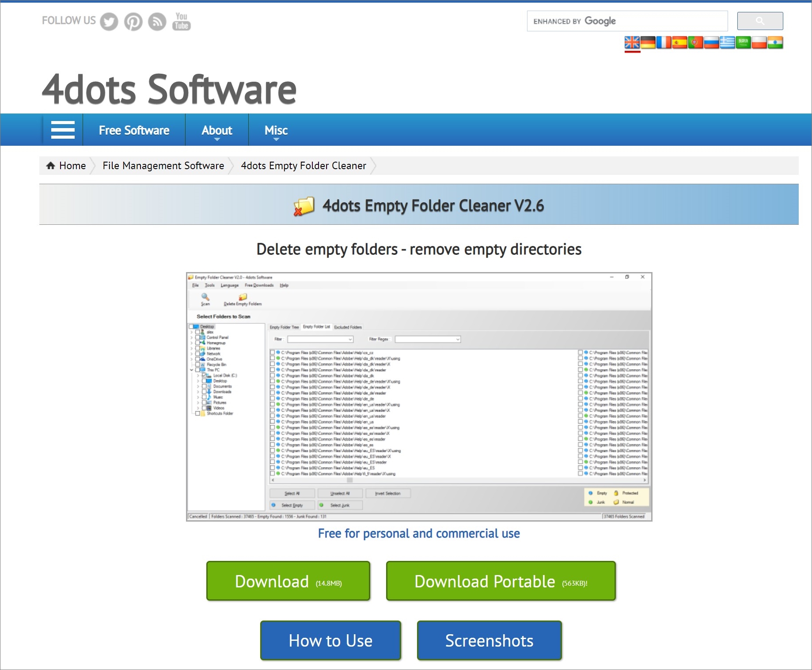Open the About dropdown in the navigation bar
812x670 pixels.
click(216, 130)
